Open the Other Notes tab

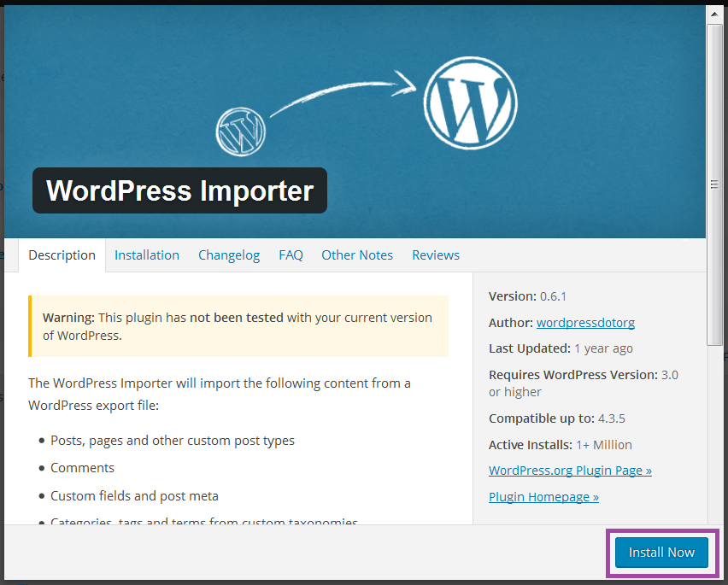point(357,255)
